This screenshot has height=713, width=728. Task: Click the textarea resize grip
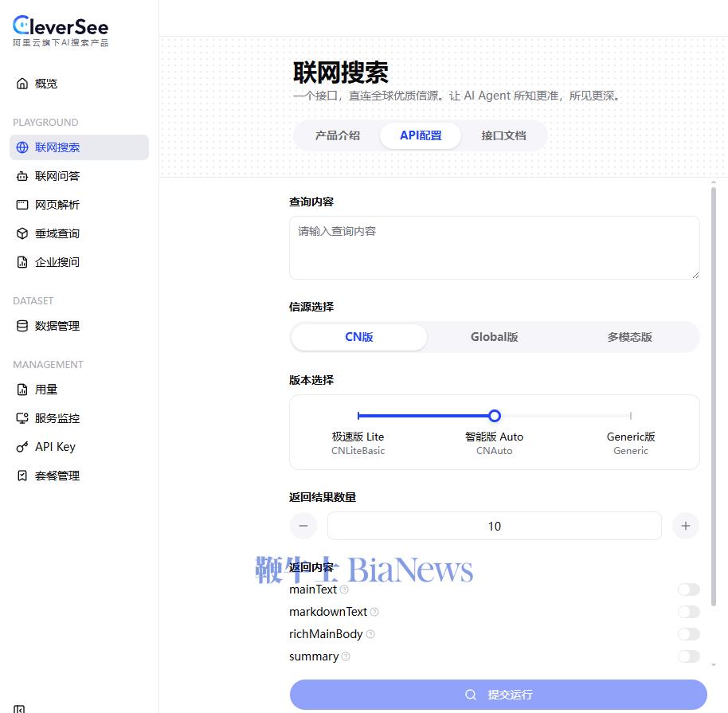click(x=695, y=275)
